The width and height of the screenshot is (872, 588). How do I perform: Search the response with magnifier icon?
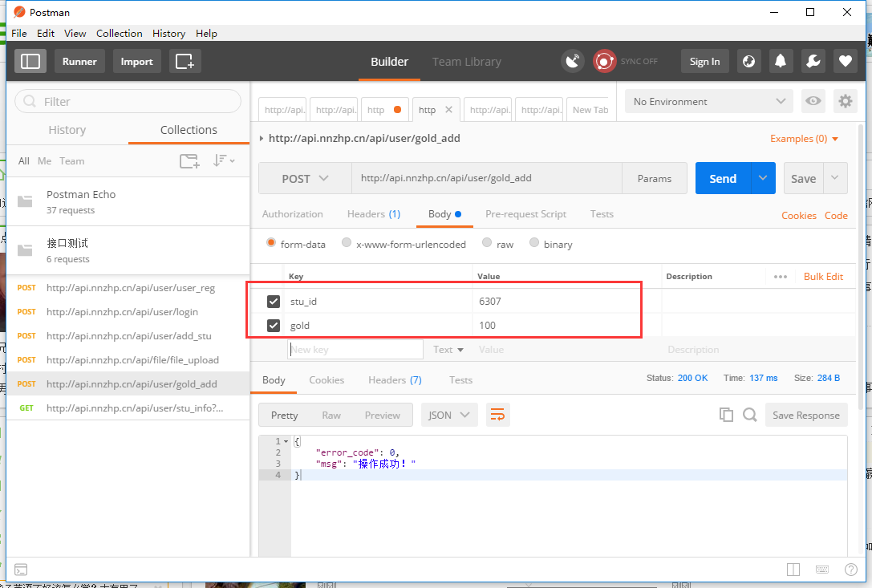click(749, 415)
